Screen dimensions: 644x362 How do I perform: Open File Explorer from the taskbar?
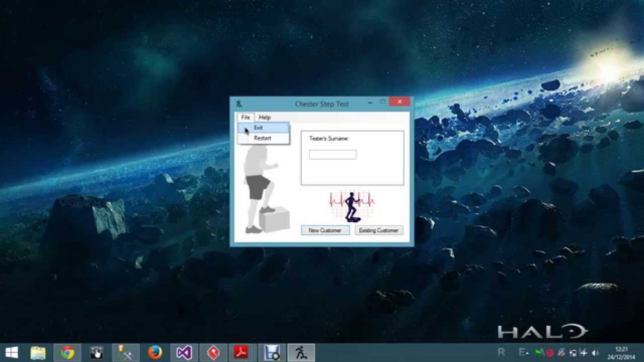[38, 353]
